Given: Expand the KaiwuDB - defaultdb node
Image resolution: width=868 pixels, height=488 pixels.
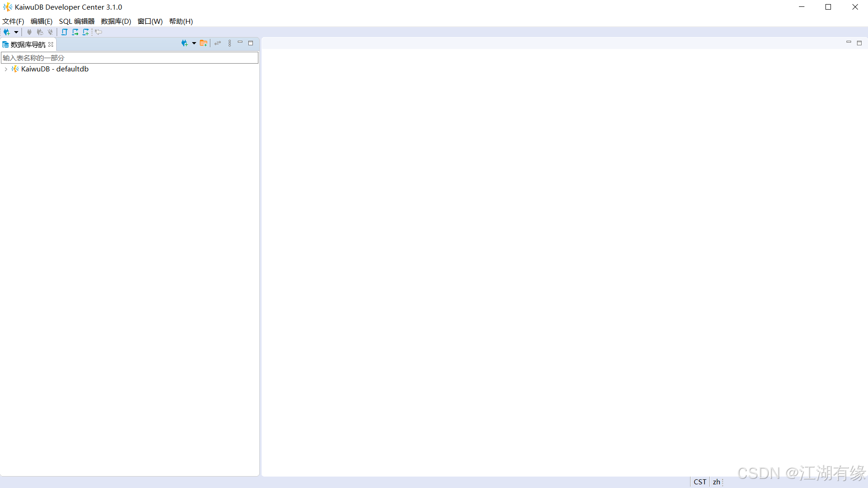Looking at the screenshot, I should tap(5, 69).
